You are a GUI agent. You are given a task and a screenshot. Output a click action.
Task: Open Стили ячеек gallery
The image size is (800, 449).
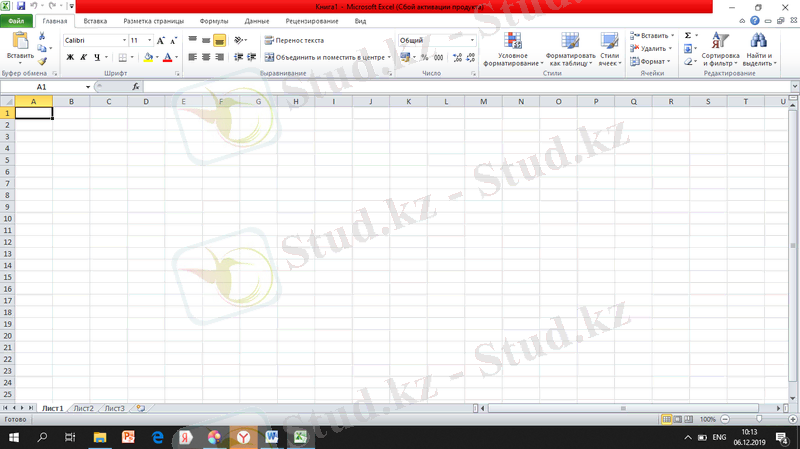coord(610,49)
